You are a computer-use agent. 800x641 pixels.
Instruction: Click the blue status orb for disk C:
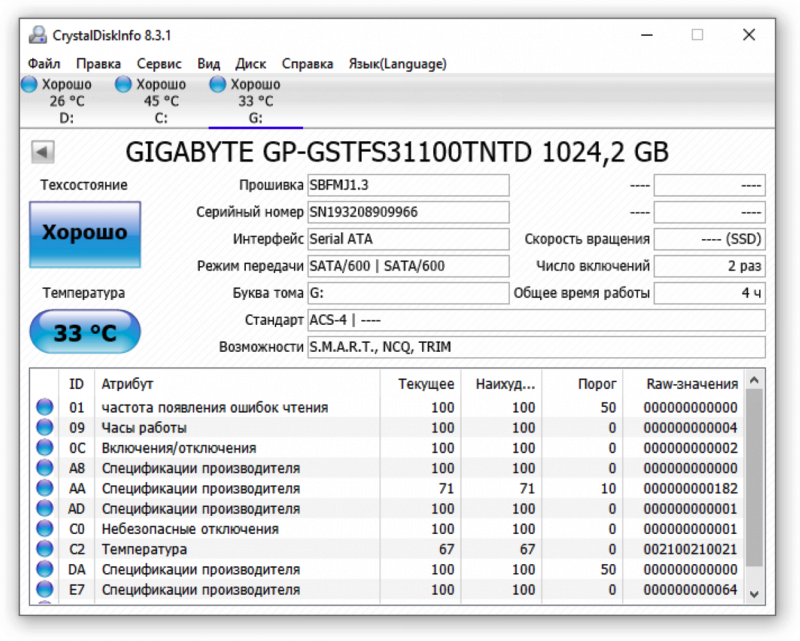click(x=123, y=84)
